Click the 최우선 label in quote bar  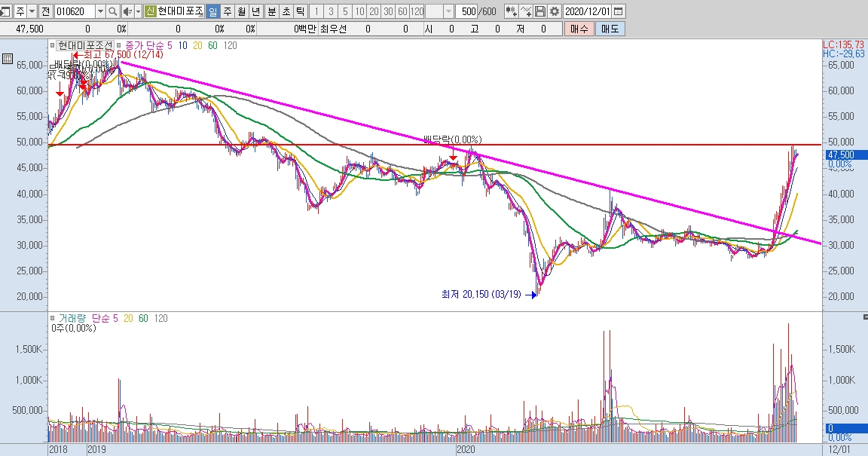pos(333,29)
